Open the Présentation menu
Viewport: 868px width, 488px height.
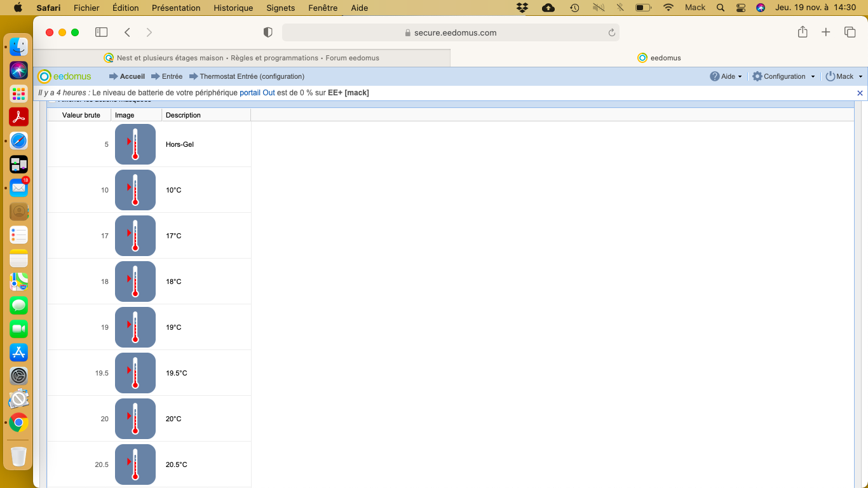176,8
